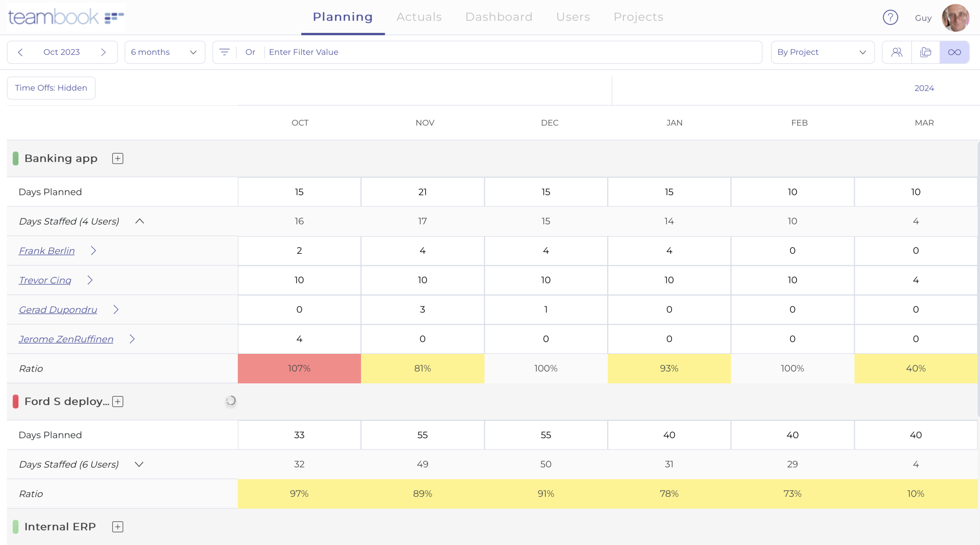
Task: Add a booking on the Banking app project
Action: pyautogui.click(x=118, y=158)
